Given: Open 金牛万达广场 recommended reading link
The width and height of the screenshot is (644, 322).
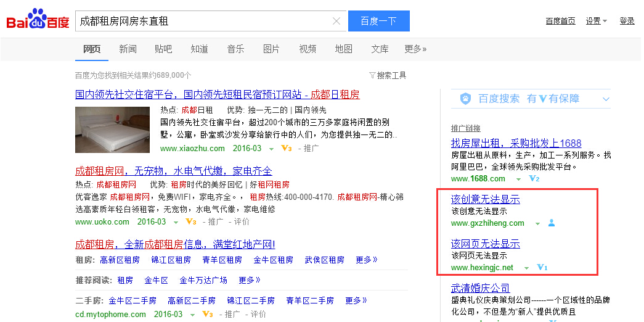Looking at the screenshot, I should [x=203, y=281].
